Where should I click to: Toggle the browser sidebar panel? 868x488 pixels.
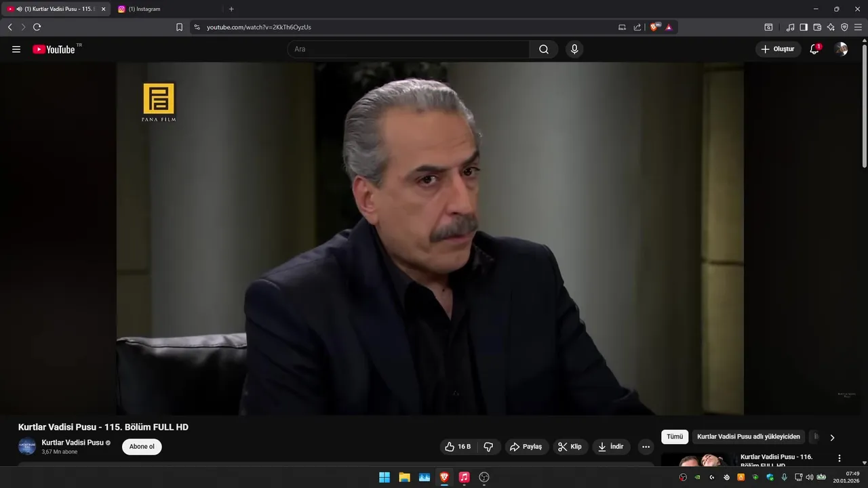point(804,27)
